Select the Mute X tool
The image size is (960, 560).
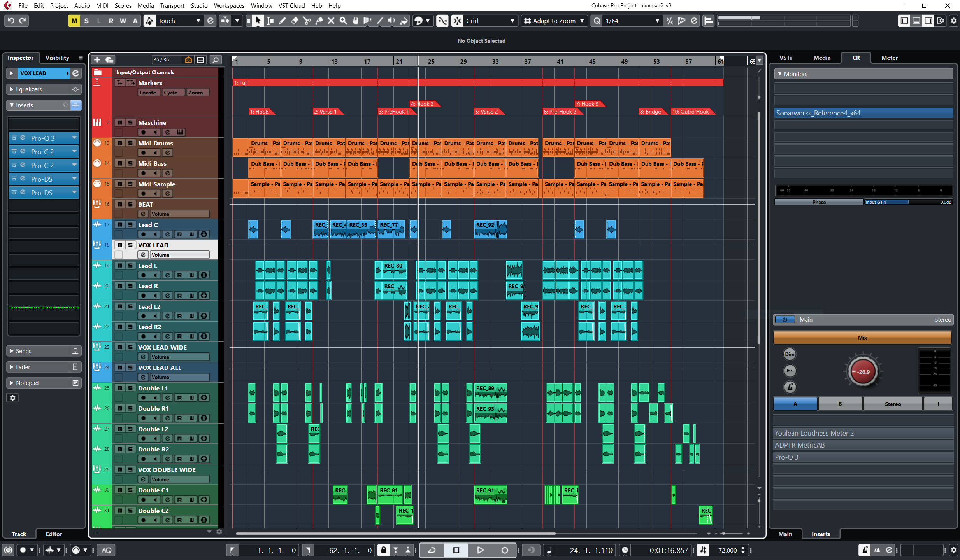coord(331,21)
